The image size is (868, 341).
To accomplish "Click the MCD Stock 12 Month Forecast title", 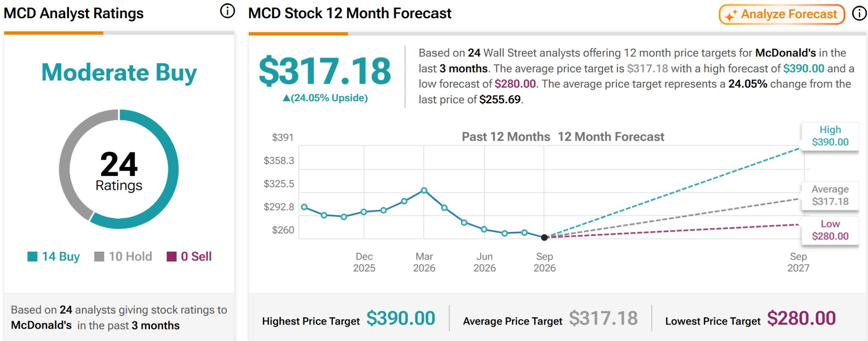I will click(350, 13).
